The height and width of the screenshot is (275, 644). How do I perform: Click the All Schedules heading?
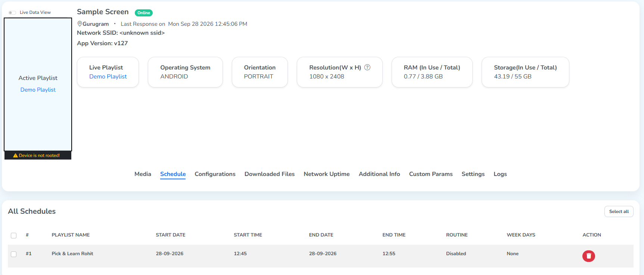click(x=32, y=211)
